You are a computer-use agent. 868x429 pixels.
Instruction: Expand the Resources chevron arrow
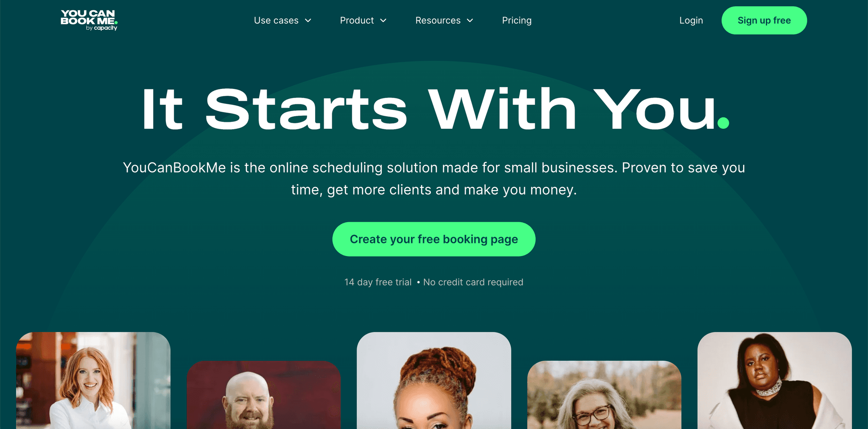pyautogui.click(x=470, y=21)
